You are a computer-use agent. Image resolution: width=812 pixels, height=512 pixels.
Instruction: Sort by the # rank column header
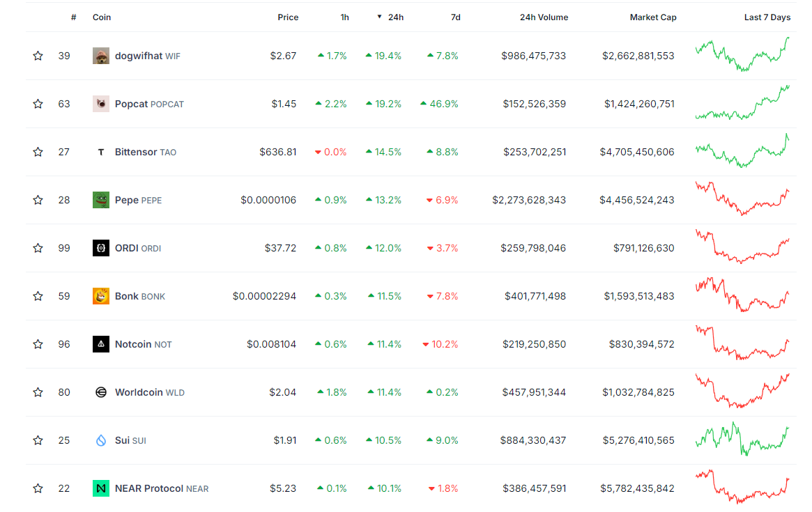coord(74,17)
